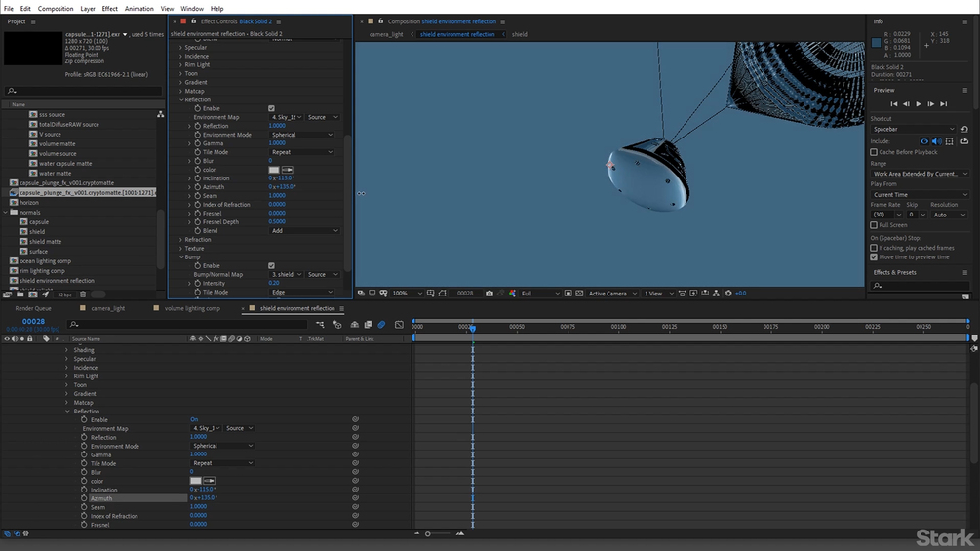This screenshot has height=551, width=980.
Task: Click the Fast Previews icon
Action: point(693,293)
